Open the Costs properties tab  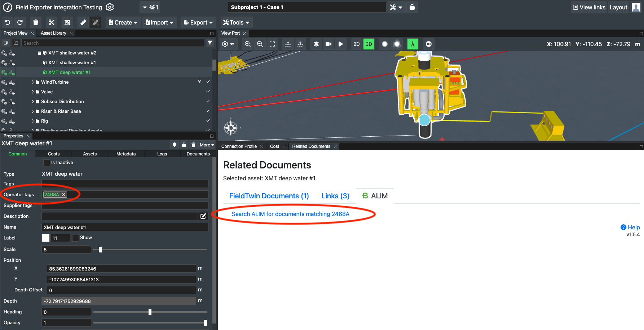point(54,154)
